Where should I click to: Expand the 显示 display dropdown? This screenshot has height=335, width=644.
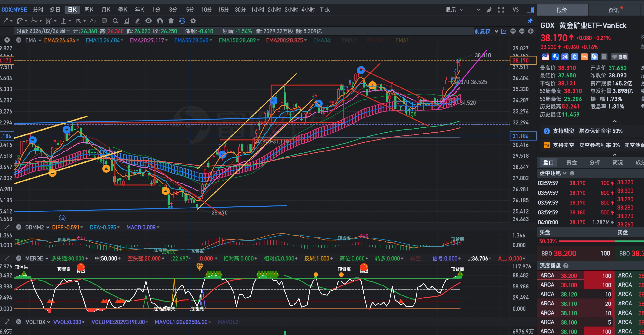pyautogui.click(x=454, y=10)
